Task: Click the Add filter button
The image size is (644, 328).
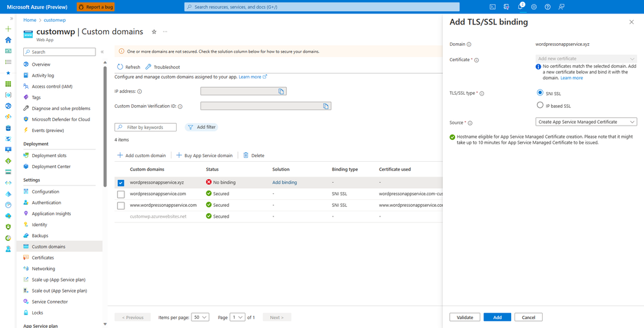Action: [x=201, y=127]
